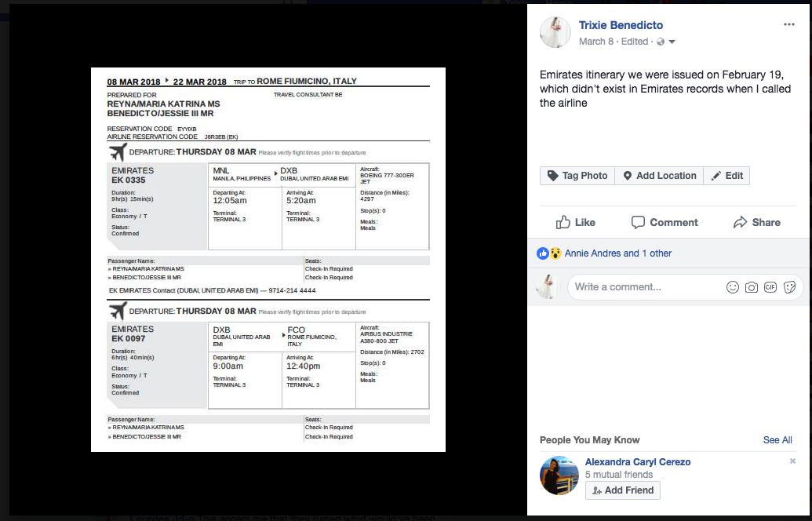Screen dimensions: 812x521
Task: Click the Comment button
Action: point(664,222)
